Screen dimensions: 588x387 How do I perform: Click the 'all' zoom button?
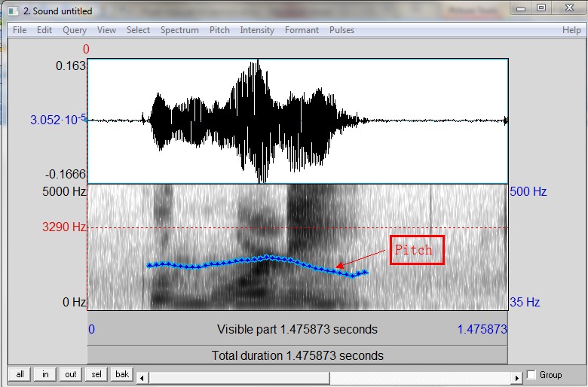[19, 375]
